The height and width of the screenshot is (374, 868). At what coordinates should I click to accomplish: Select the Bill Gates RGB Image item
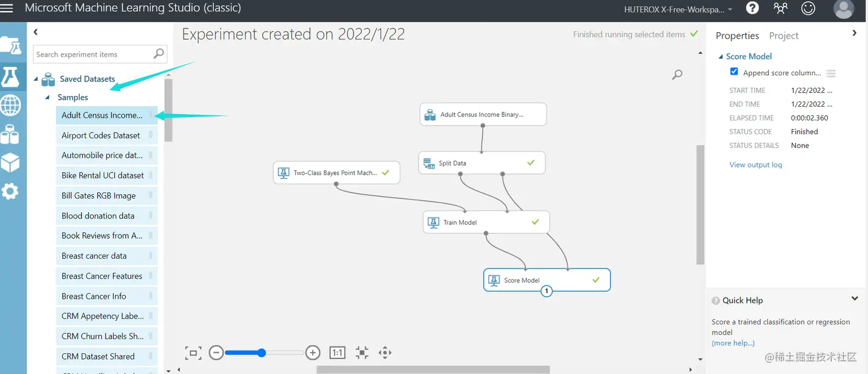pyautogui.click(x=107, y=196)
